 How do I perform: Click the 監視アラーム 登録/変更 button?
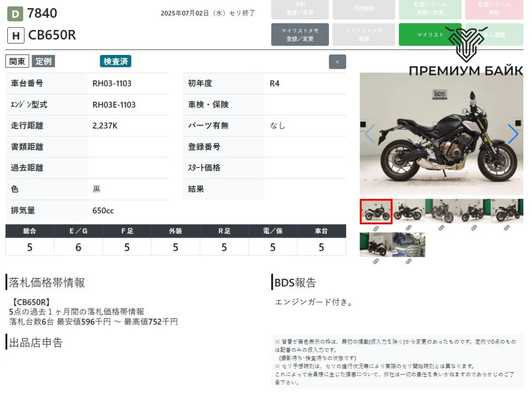(x=430, y=9)
